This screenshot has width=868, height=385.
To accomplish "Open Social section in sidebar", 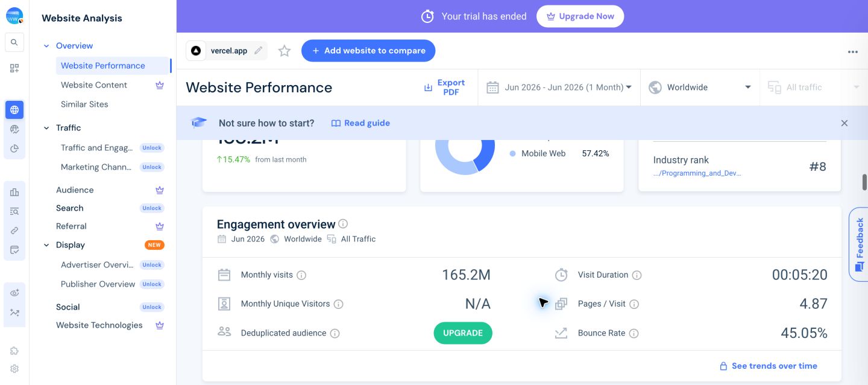I will (68, 307).
